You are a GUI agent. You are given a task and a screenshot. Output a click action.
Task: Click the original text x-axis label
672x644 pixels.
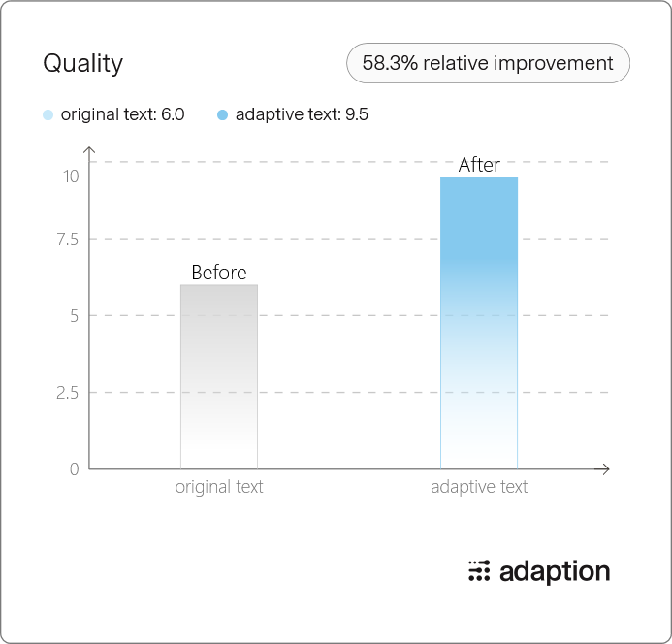pos(219,487)
